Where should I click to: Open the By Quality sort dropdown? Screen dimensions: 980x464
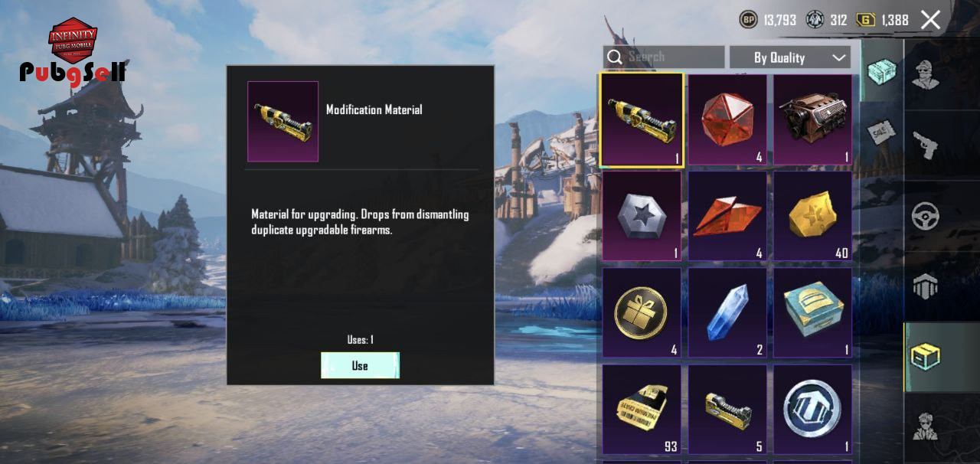click(790, 57)
